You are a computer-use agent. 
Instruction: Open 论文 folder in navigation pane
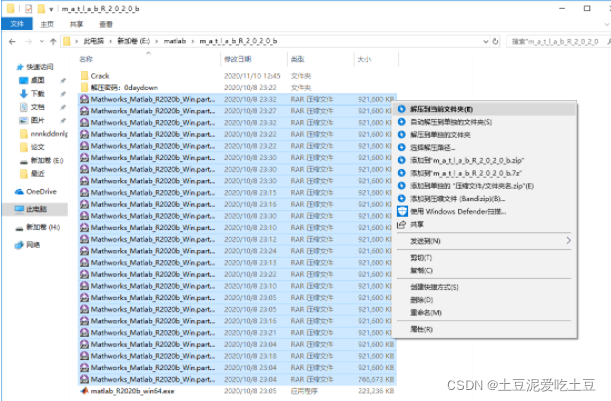point(37,147)
